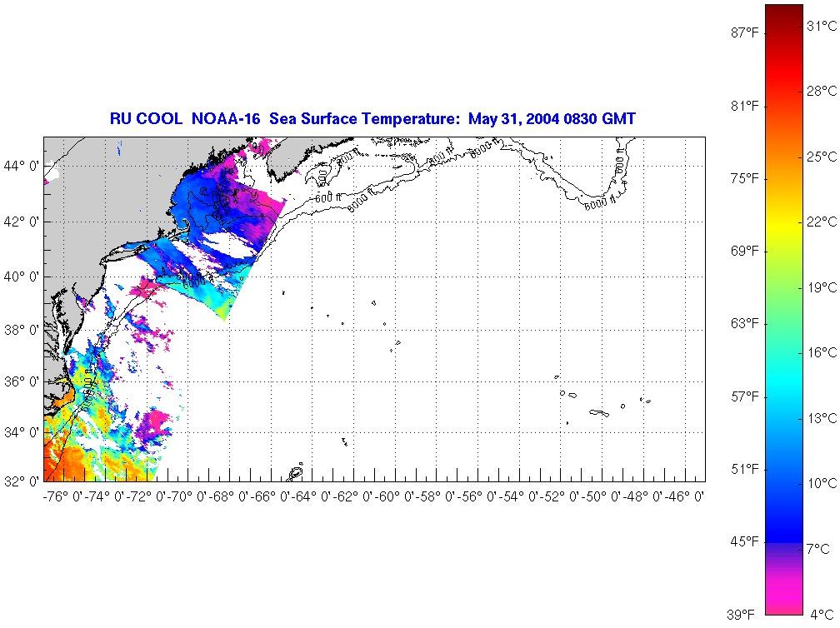The width and height of the screenshot is (840, 628).
Task: Click the 7°C colorbar label
Action: (x=819, y=549)
